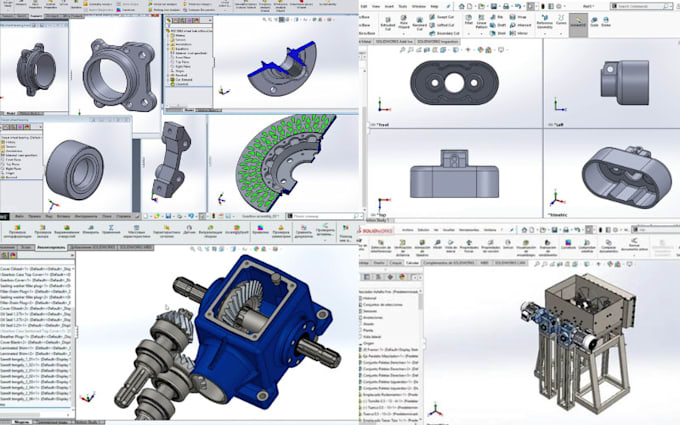Click the Measure tool in the gearbox window ribbon
This screenshot has width=680, height=425.
tap(91, 230)
